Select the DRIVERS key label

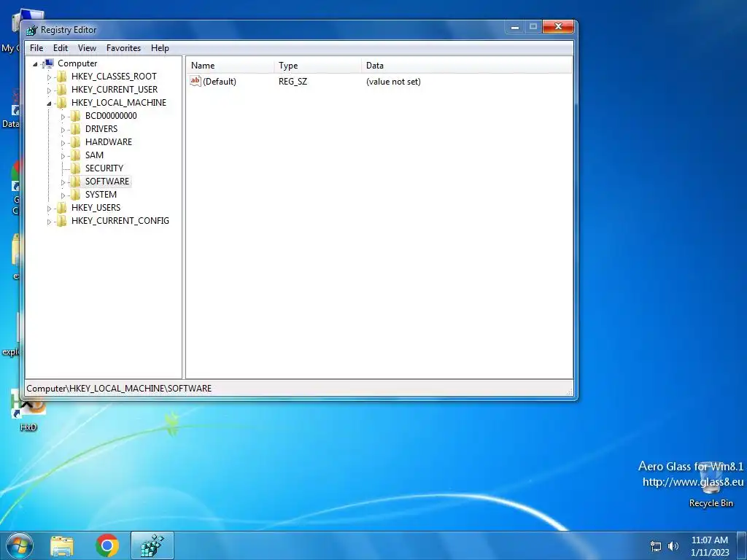(x=101, y=128)
